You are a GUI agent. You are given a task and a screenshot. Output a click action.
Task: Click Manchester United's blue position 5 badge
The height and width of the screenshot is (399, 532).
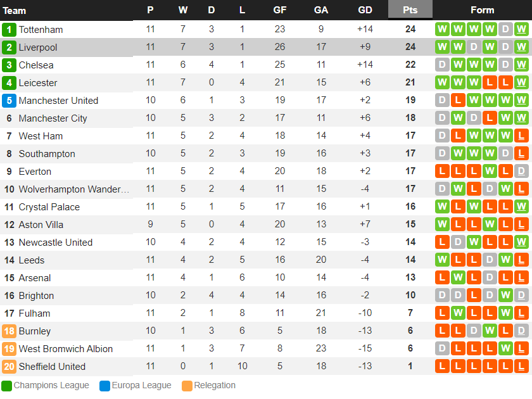point(9,101)
